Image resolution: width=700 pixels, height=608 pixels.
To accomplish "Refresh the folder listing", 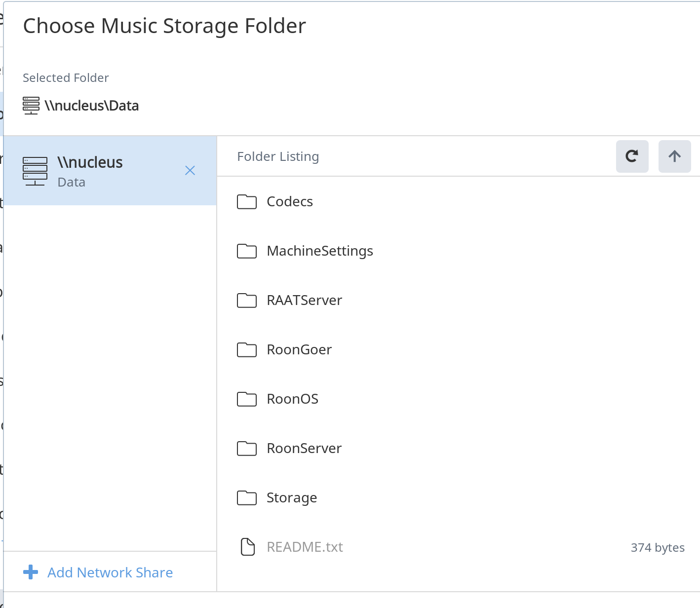I will pyautogui.click(x=632, y=156).
